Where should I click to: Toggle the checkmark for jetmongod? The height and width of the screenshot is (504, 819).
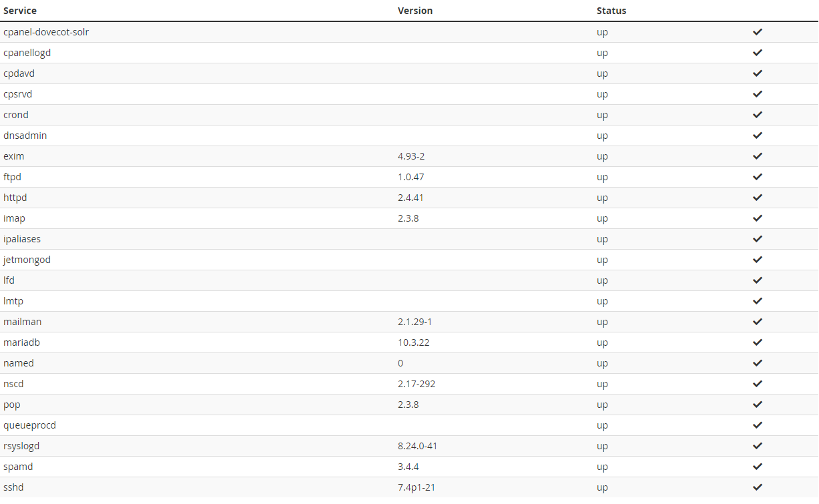[758, 259]
